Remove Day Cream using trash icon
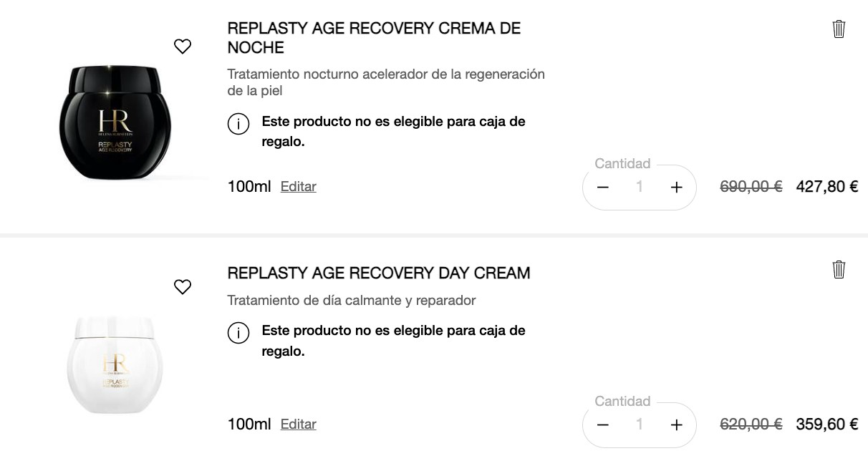The image size is (868, 461). (x=839, y=270)
